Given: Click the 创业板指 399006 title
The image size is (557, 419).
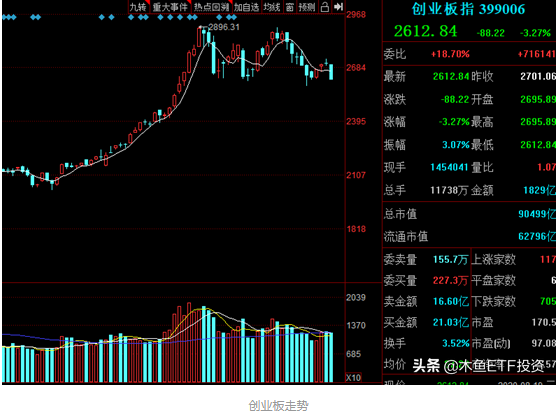Looking at the screenshot, I should pos(468,9).
